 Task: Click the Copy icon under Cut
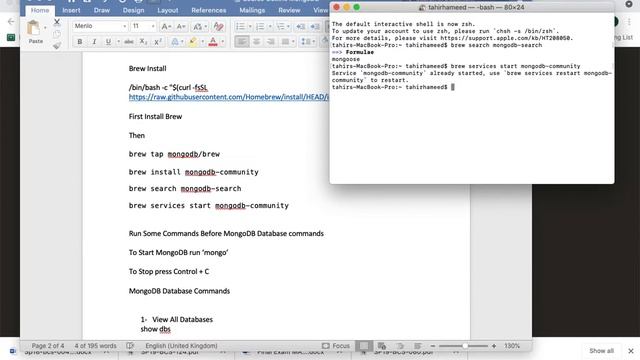point(57,34)
